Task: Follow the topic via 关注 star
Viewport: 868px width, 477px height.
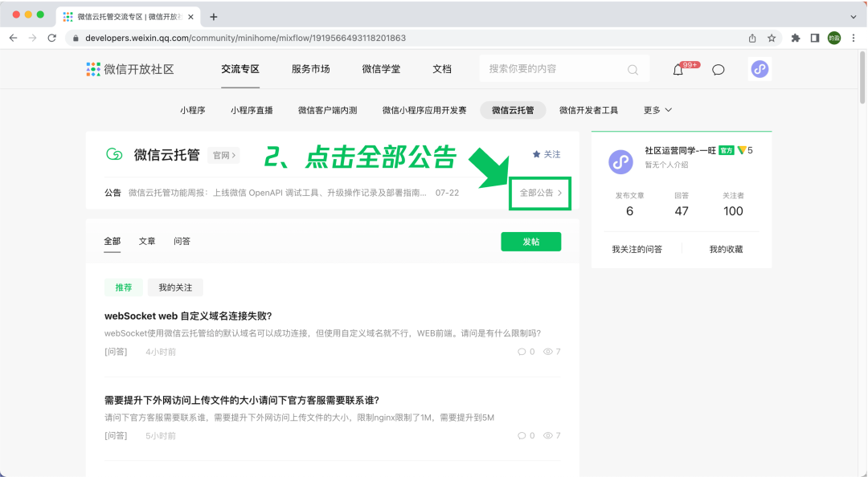Action: (x=547, y=154)
